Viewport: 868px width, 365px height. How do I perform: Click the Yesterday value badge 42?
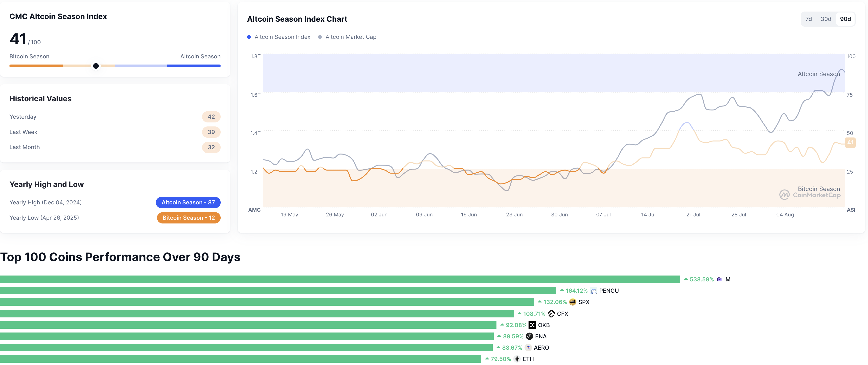click(211, 117)
